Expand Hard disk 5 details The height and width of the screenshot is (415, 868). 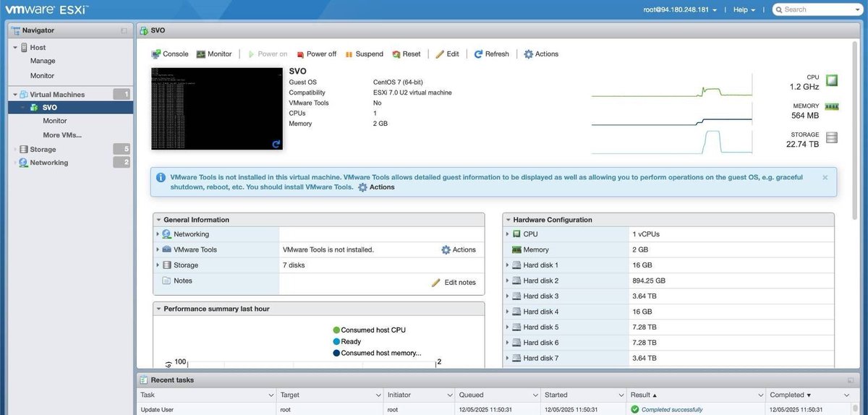507,328
